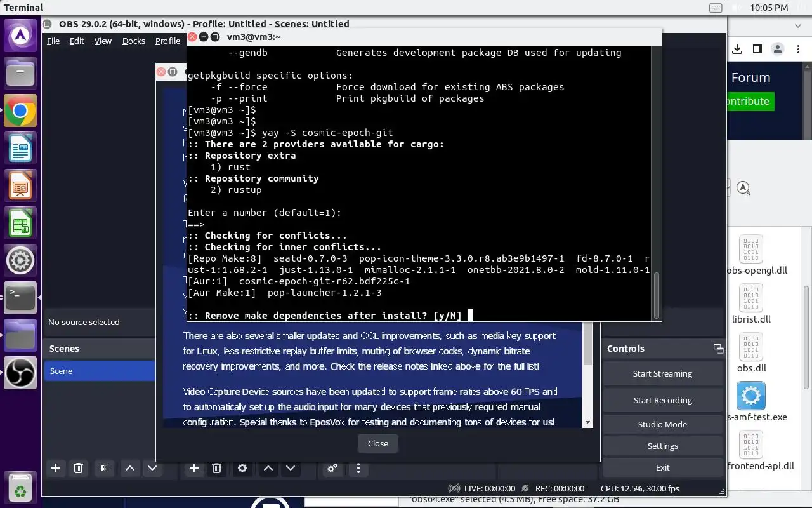812x508 pixels.
Task: Click Exit in Controls panel
Action: [x=662, y=467]
